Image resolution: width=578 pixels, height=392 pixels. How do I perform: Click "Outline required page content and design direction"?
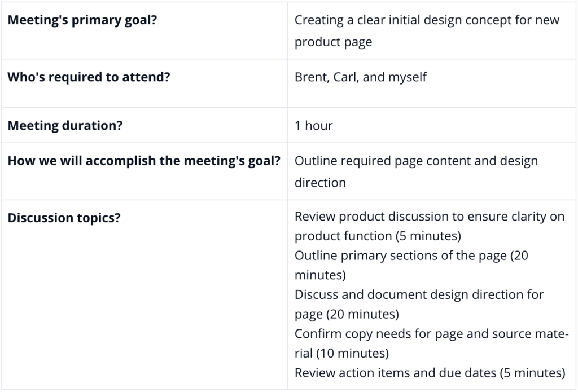(x=416, y=171)
